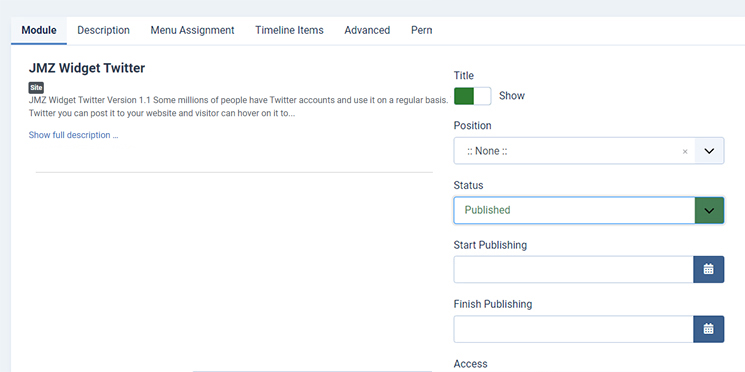This screenshot has height=372, width=745.
Task: Click the Access label
Action: pos(470,364)
